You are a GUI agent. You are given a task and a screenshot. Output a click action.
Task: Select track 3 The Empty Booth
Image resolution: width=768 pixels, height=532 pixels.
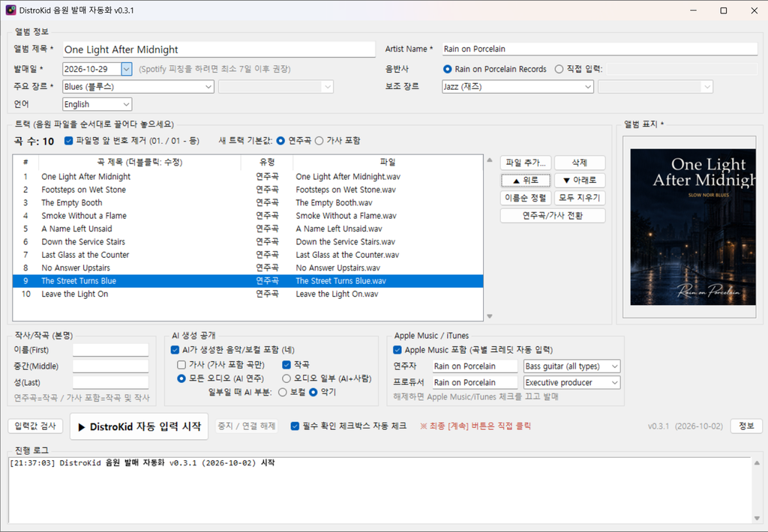click(x=247, y=202)
